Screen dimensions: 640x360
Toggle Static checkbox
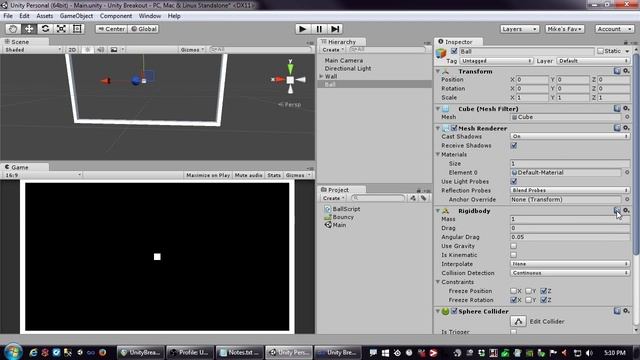600,51
